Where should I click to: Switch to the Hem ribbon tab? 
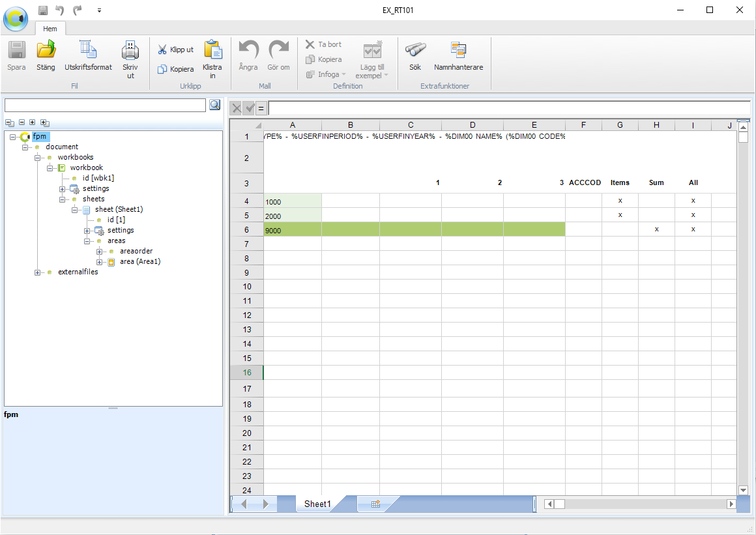pyautogui.click(x=50, y=29)
